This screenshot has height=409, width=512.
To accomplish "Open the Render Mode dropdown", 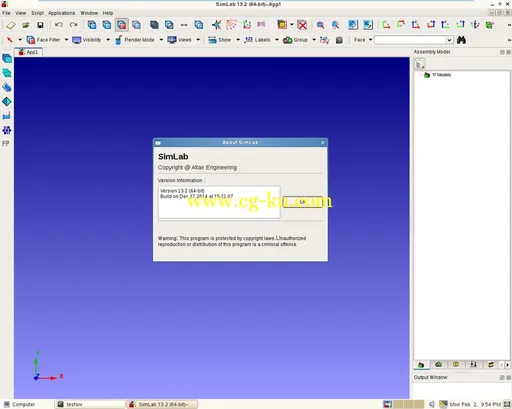I will [161, 40].
